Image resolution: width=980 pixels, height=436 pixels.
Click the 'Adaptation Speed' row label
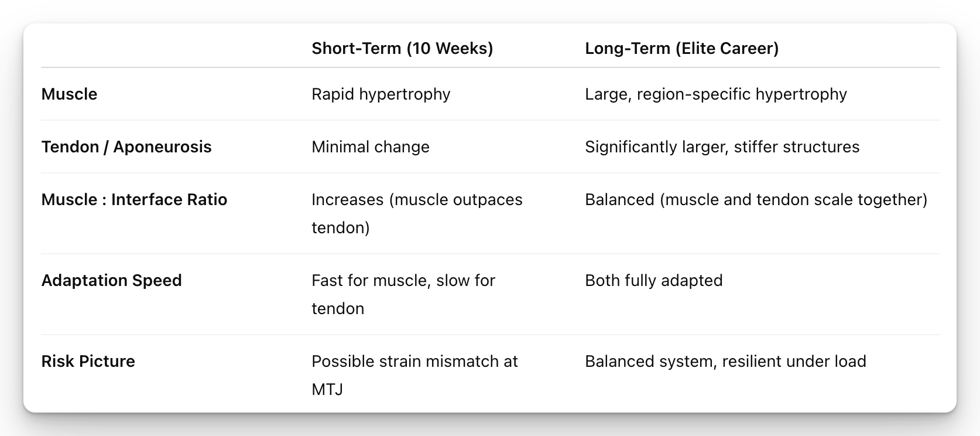pos(111,280)
